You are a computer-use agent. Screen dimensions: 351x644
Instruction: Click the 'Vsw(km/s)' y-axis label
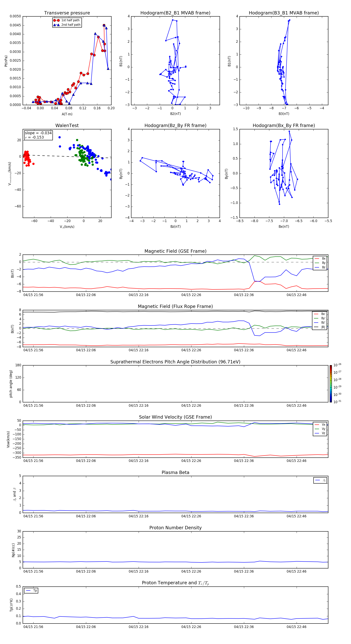point(8,439)
